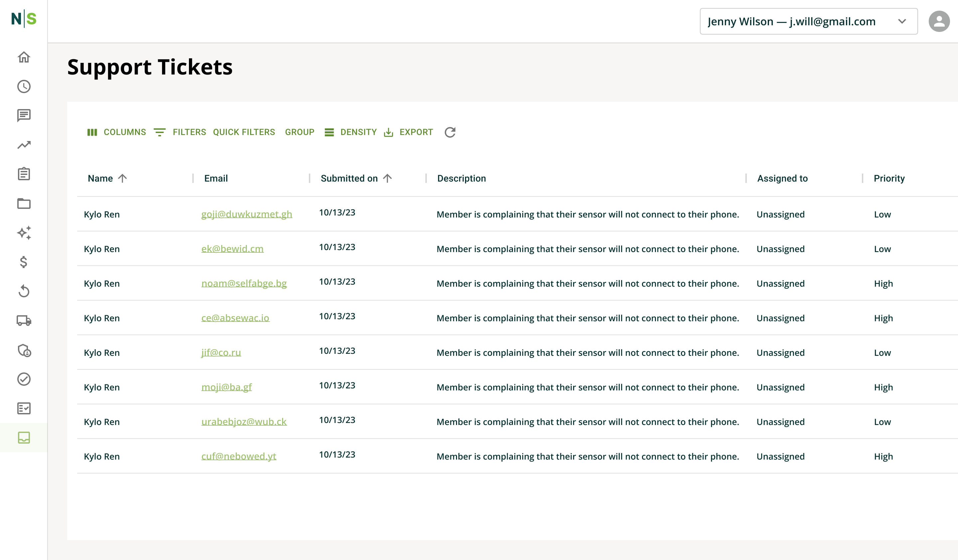Image resolution: width=958 pixels, height=560 pixels.
Task: Open the COLUMNS chooser
Action: 117,132
